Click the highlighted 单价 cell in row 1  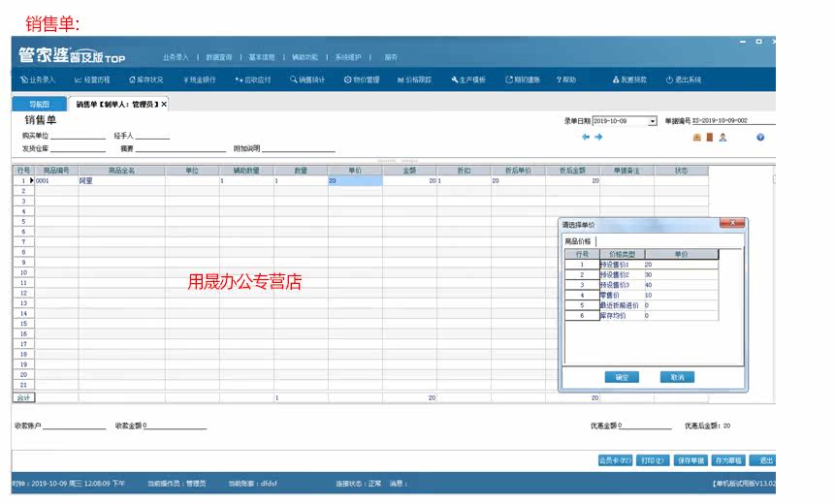pos(355,181)
